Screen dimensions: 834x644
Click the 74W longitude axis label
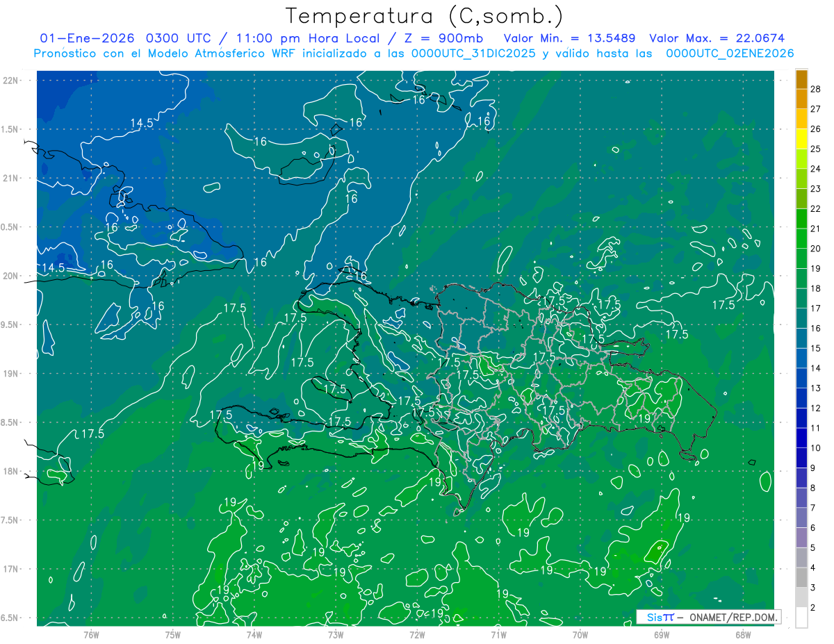click(x=254, y=634)
